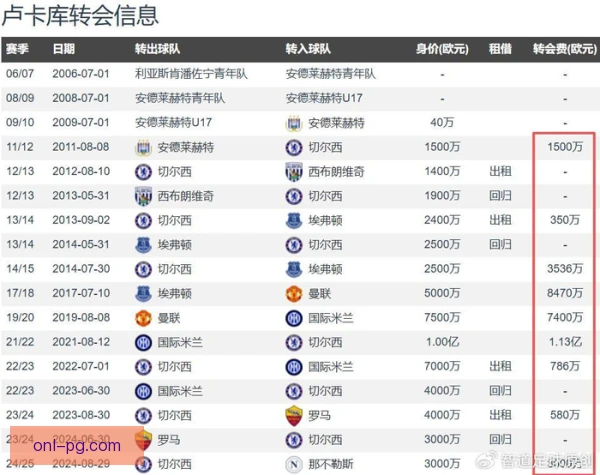Select the 转出球队 column header

[157, 49]
